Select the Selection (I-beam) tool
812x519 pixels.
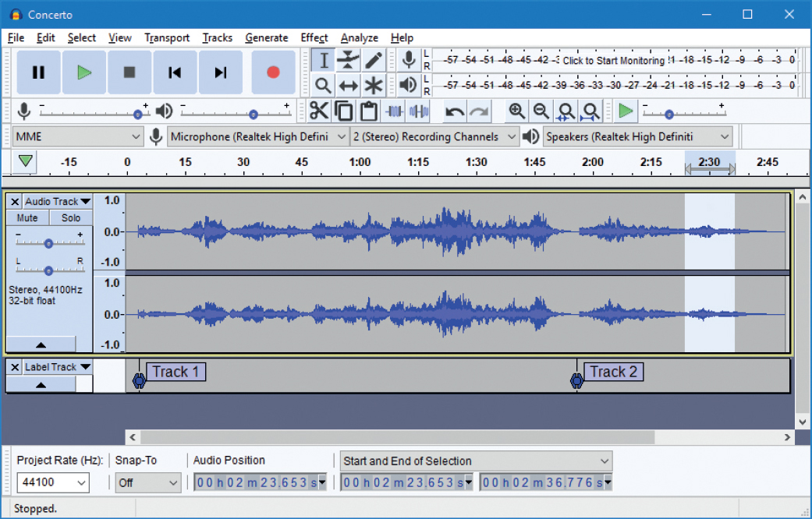(323, 61)
